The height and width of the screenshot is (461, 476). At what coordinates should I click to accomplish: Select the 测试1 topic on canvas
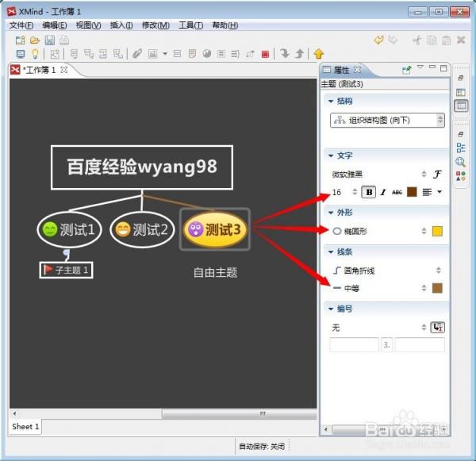(69, 229)
